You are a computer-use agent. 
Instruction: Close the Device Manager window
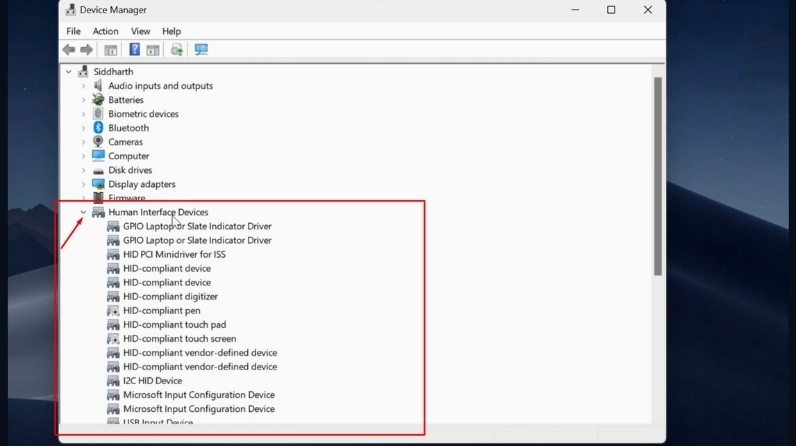[x=648, y=10]
